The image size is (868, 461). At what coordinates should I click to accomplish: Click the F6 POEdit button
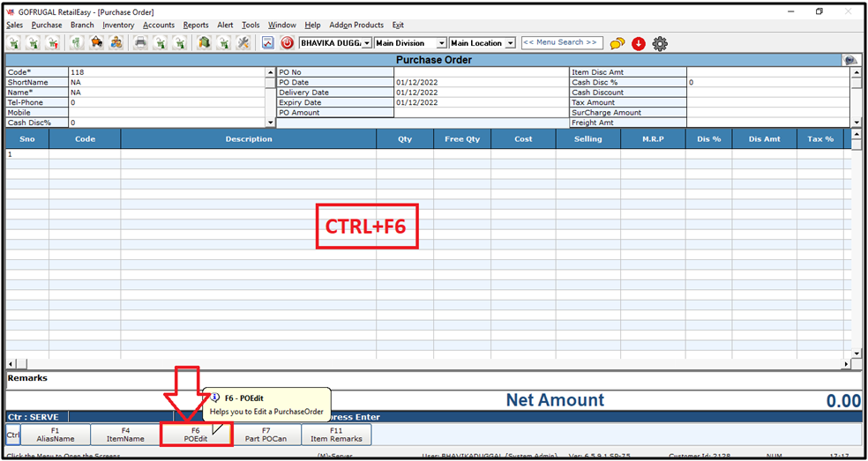196,435
